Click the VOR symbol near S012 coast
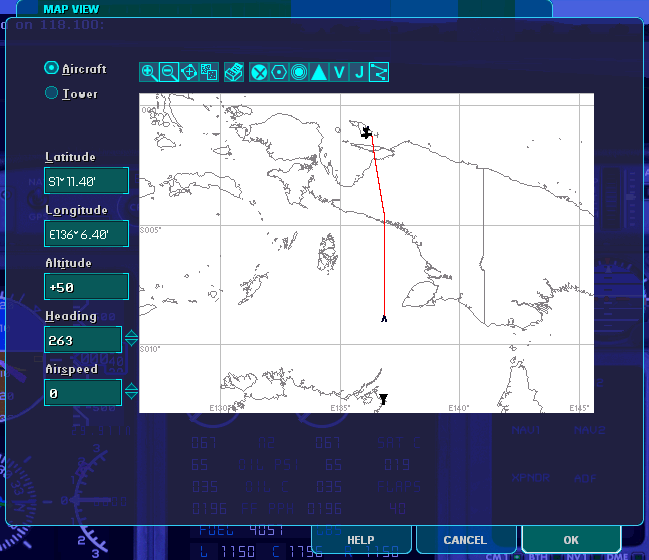The width and height of the screenshot is (649, 560). point(383,399)
